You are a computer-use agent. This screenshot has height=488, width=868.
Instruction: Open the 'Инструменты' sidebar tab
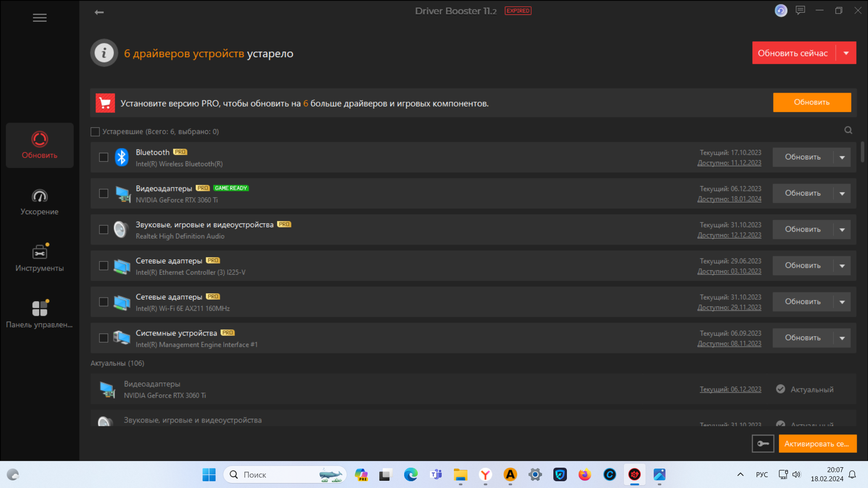click(39, 258)
